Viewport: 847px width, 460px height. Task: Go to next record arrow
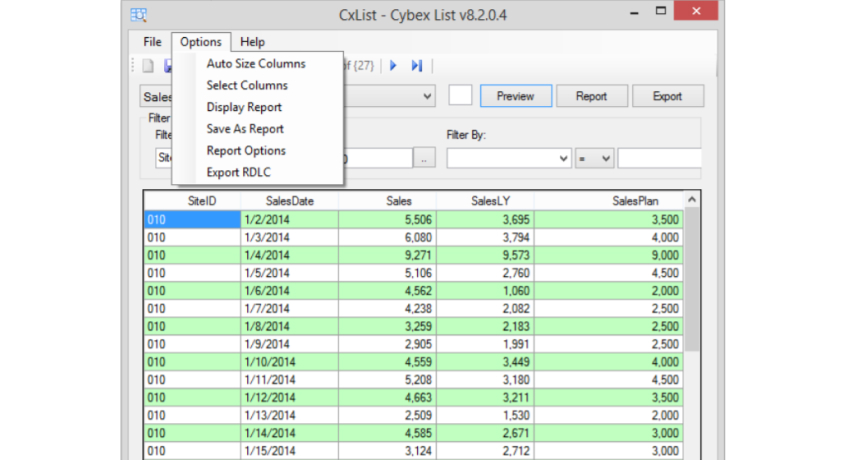pyautogui.click(x=394, y=66)
